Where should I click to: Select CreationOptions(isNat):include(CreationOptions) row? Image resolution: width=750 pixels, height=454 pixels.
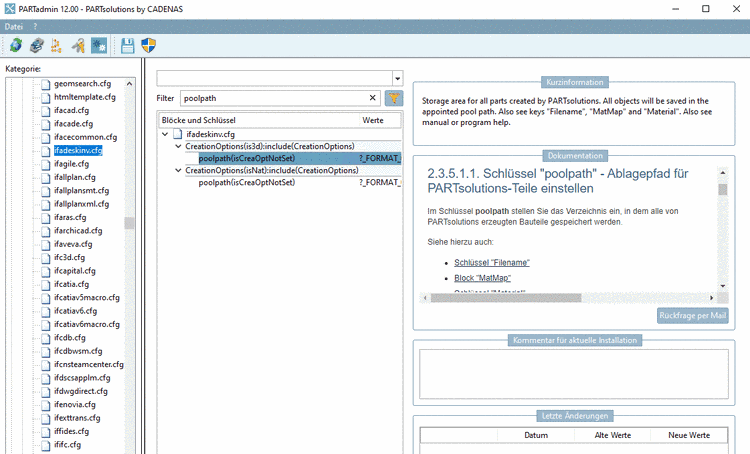pyautogui.click(x=272, y=170)
